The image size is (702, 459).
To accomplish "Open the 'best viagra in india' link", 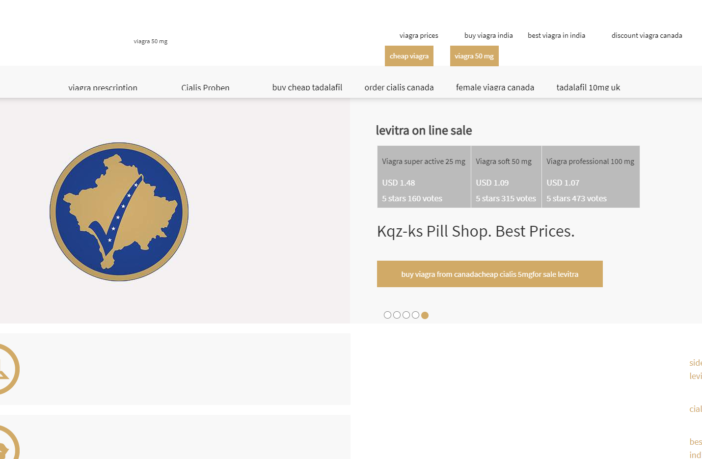I will tap(556, 35).
